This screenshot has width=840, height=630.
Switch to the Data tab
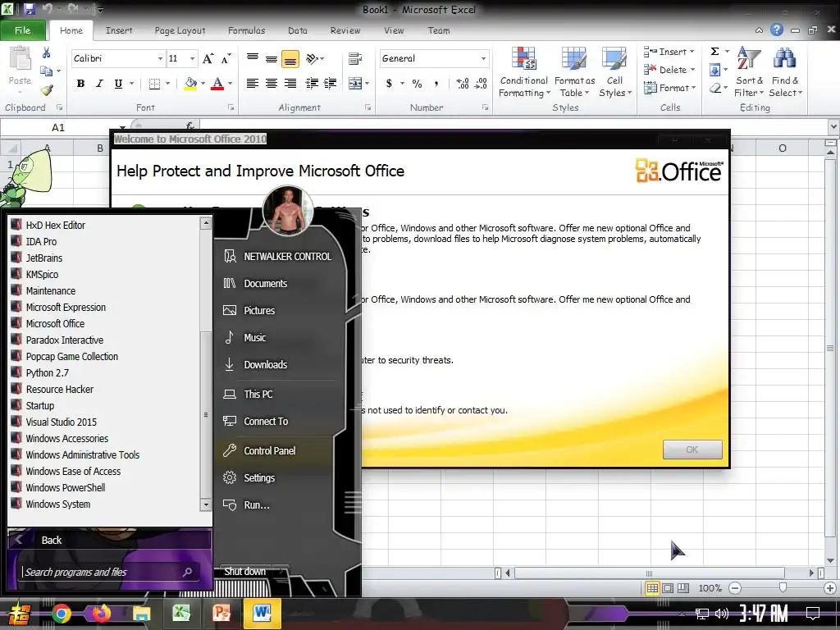(x=297, y=30)
